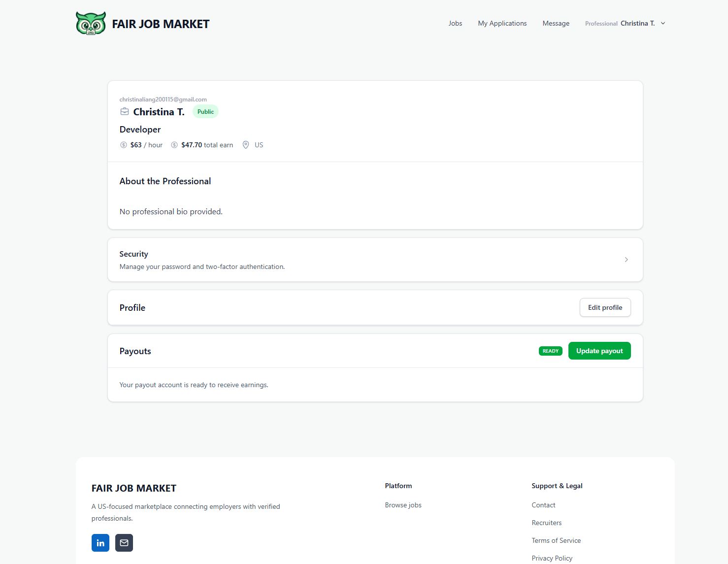Click Edit profile button
The width and height of the screenshot is (728, 564).
coord(605,307)
